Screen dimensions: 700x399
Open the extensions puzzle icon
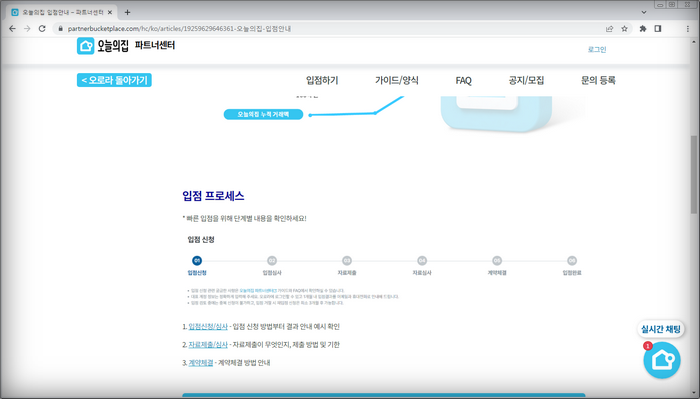click(643, 29)
